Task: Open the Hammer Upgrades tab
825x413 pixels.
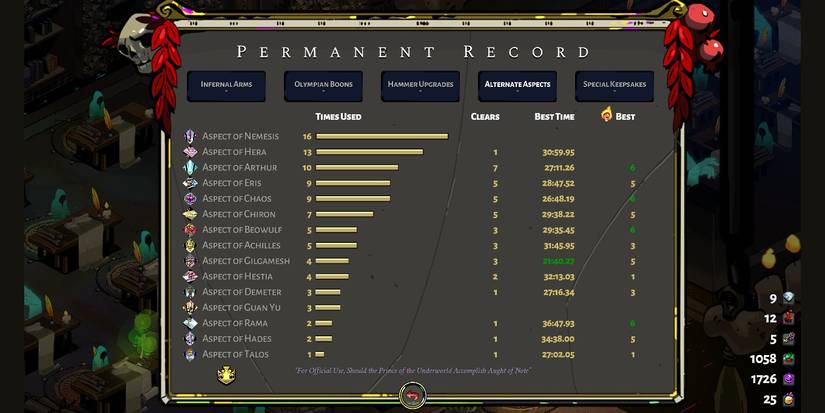Action: [x=420, y=86]
